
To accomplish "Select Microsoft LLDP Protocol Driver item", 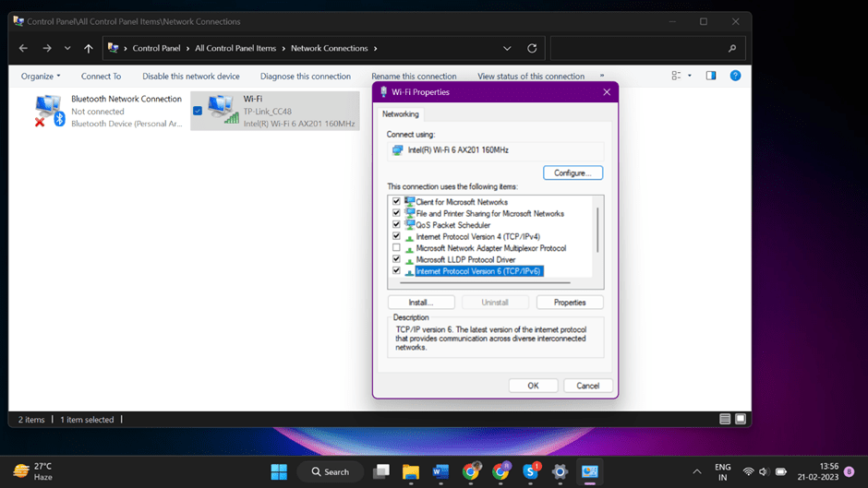I will [465, 259].
